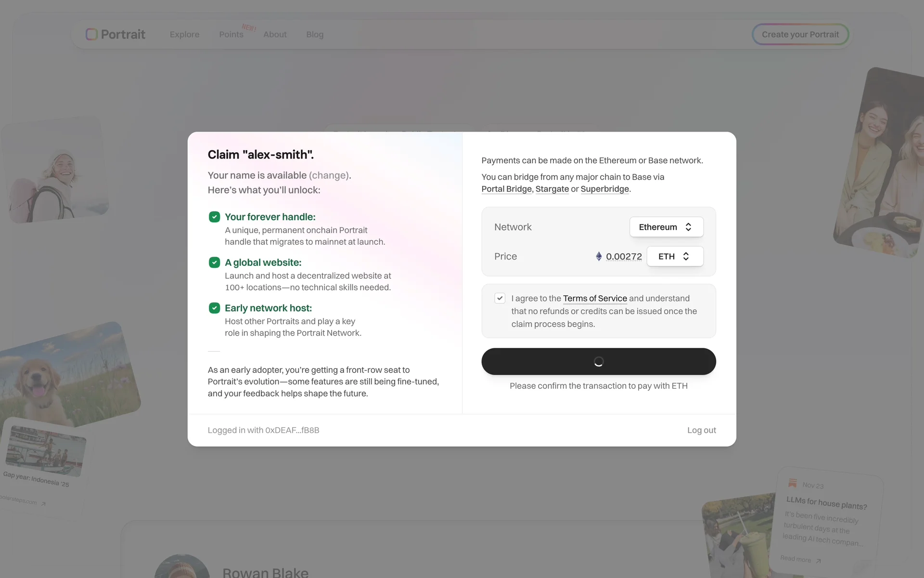This screenshot has height=578, width=924.
Task: Click the Ethereum diamond price icon
Action: click(599, 257)
